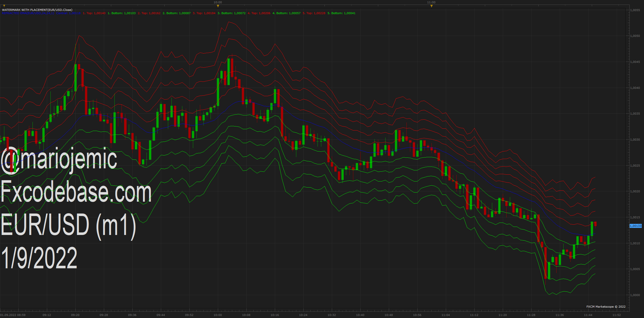Click the 11:28 label on bottom time axis
The height and width of the screenshot is (318, 644).
pos(531,315)
